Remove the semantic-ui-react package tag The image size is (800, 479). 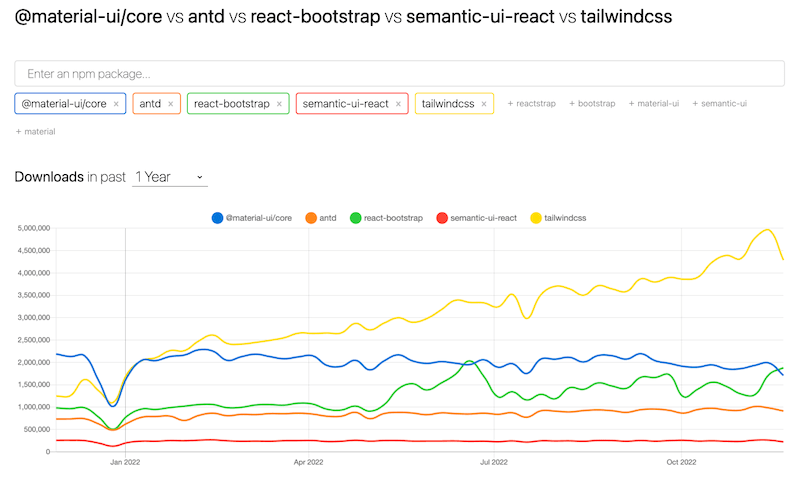coord(398,104)
